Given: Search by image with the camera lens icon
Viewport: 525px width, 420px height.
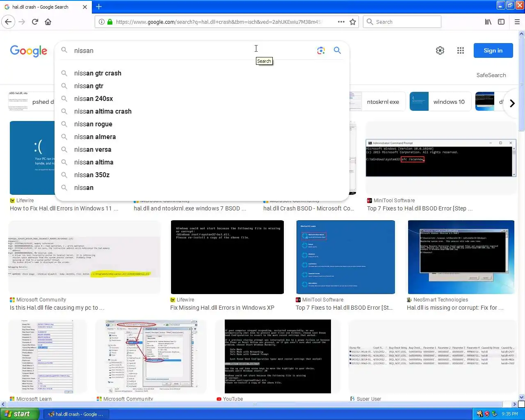Looking at the screenshot, I should coord(321,50).
